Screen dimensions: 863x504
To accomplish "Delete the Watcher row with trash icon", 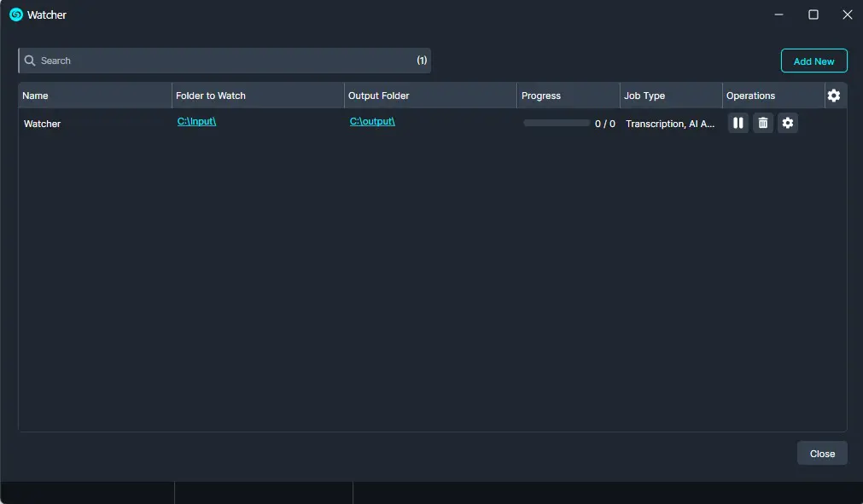I will click(763, 123).
